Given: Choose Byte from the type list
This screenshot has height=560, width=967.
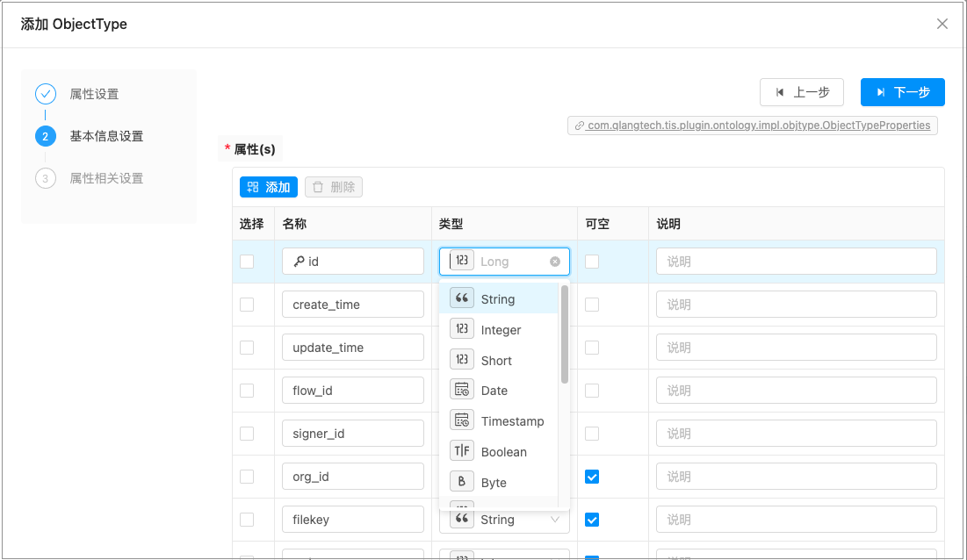Looking at the screenshot, I should tap(498, 483).
